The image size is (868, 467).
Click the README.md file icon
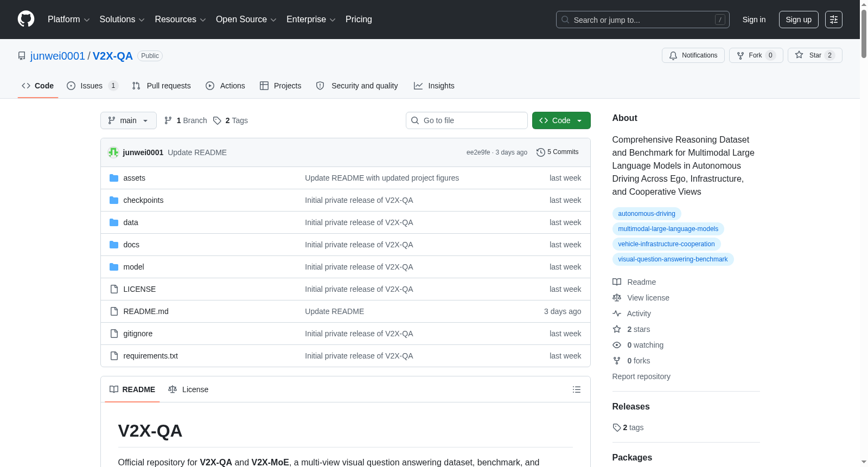[114, 311]
